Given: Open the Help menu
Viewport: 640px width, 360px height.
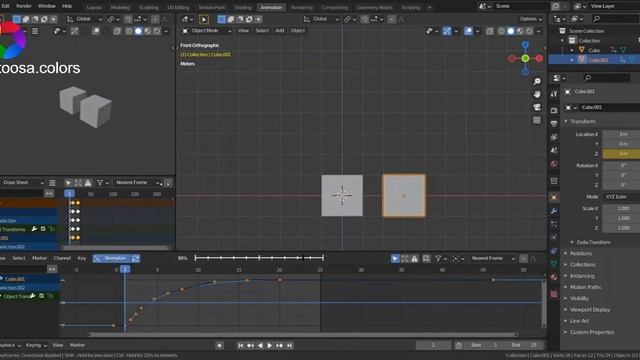Looking at the screenshot, I should (x=67, y=6).
